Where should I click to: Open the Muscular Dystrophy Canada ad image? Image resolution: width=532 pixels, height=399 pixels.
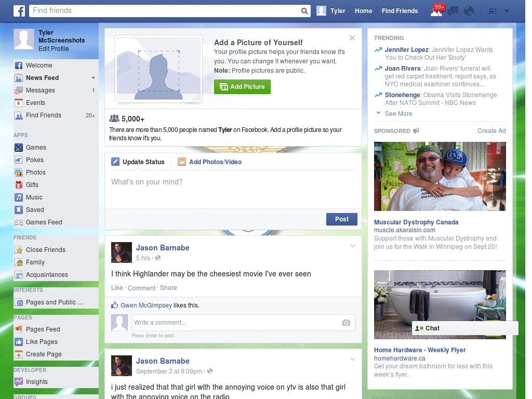[440, 177]
